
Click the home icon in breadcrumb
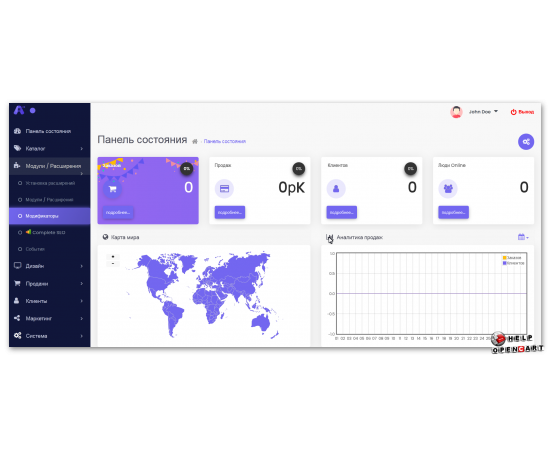tap(195, 141)
